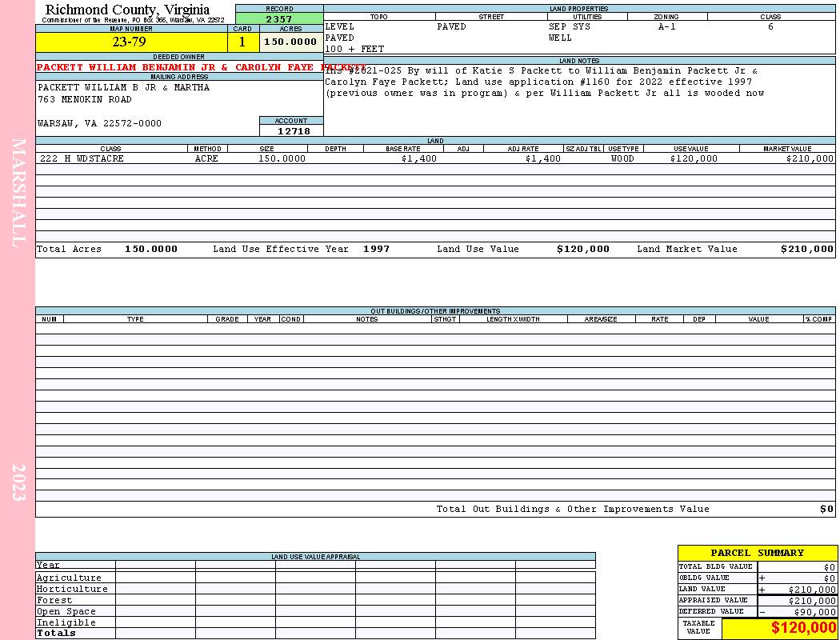Click the bold Land Market Value $210,000 total

pos(807,249)
